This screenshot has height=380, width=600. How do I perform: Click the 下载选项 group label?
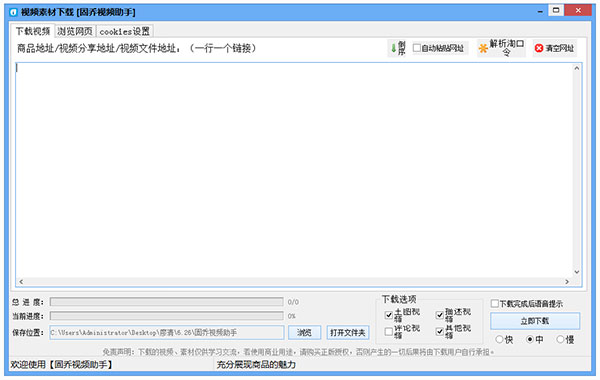(x=399, y=299)
